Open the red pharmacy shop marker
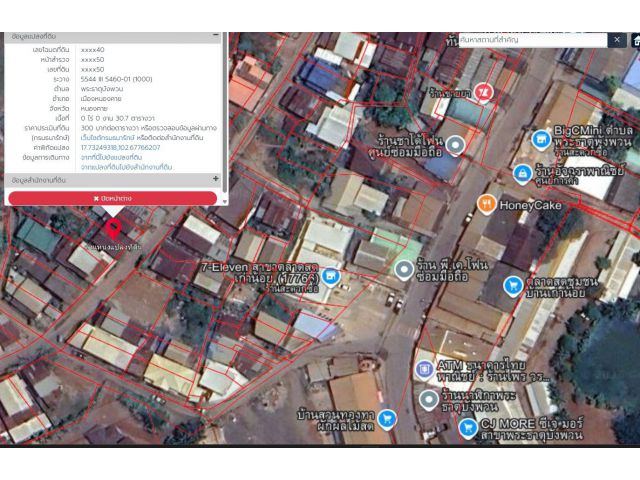The height and width of the screenshot is (480, 640). [484, 92]
